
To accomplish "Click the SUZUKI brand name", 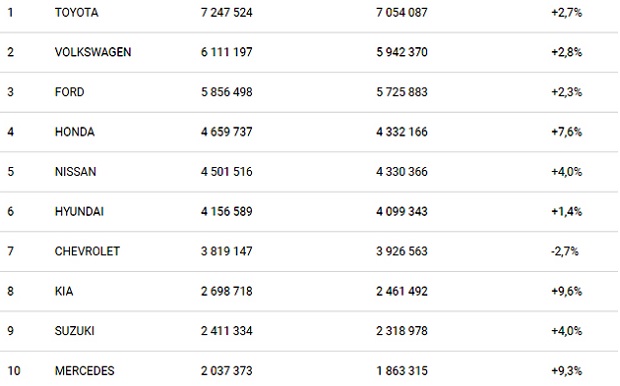I will click(x=75, y=331).
